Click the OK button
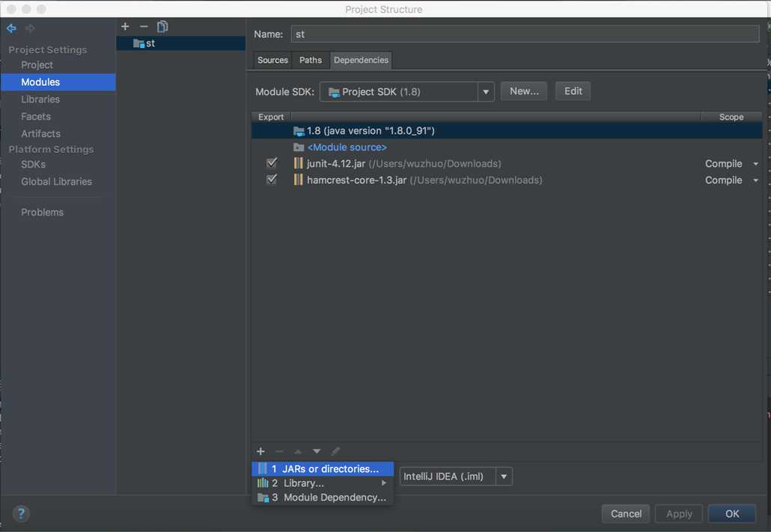The width and height of the screenshot is (771, 532). pyautogui.click(x=732, y=514)
